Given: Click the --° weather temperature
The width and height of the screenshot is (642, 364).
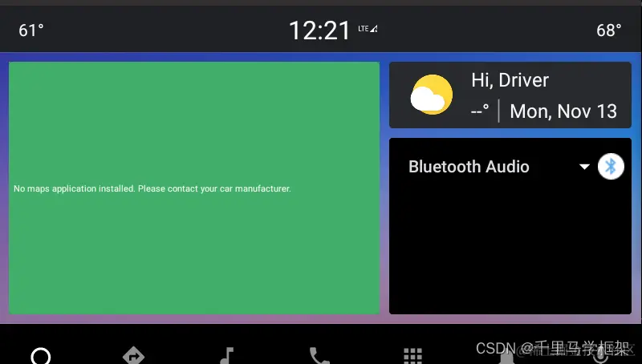Looking at the screenshot, I should pyautogui.click(x=480, y=111).
